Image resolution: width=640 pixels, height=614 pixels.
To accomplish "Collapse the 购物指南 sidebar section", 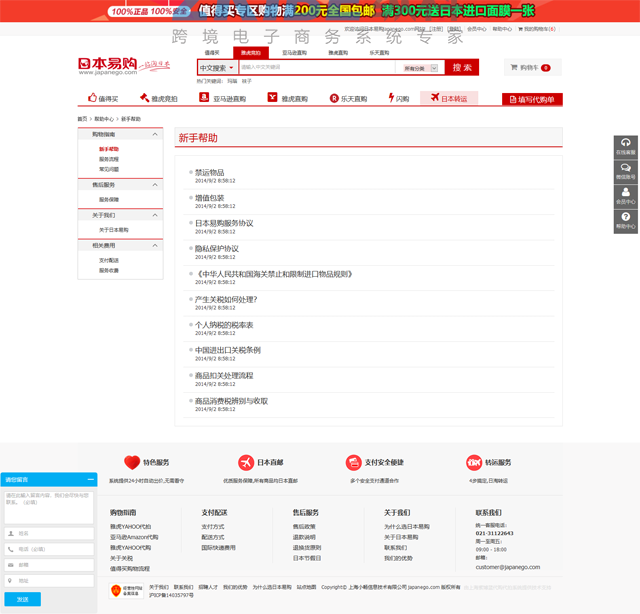I will (x=155, y=134).
